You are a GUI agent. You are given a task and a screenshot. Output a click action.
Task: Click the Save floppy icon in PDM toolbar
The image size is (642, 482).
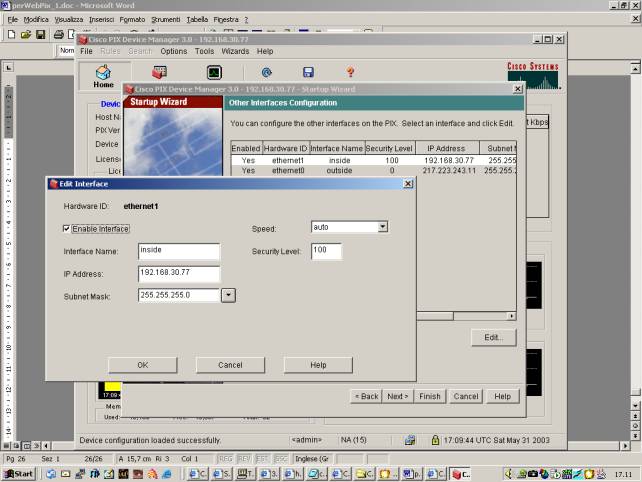click(308, 72)
